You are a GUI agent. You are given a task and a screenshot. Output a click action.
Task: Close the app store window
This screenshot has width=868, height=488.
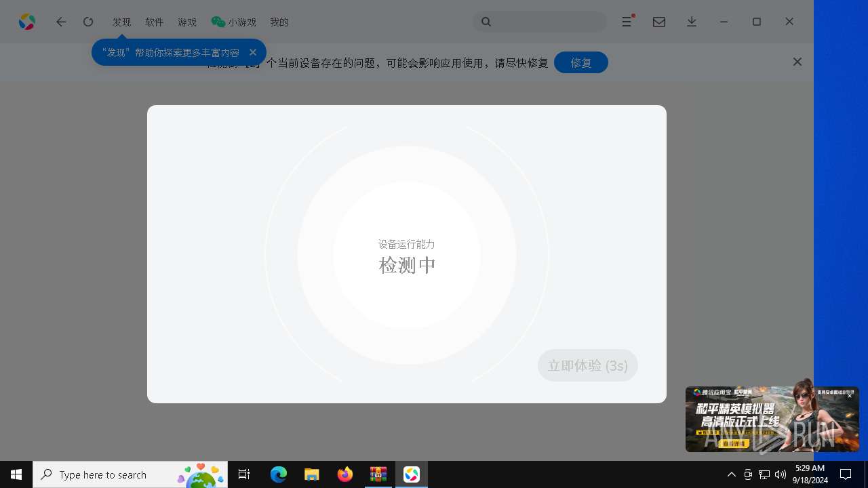click(x=789, y=22)
